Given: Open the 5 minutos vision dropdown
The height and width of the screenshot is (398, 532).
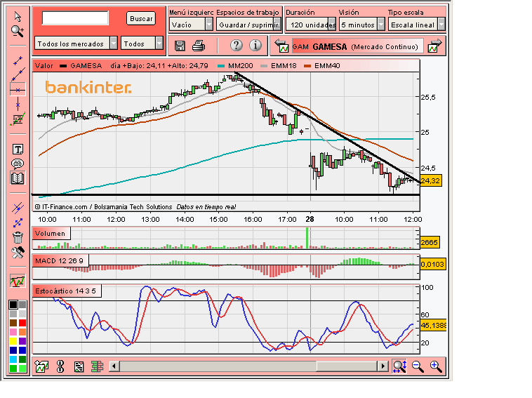Looking at the screenshot, I should click(362, 25).
